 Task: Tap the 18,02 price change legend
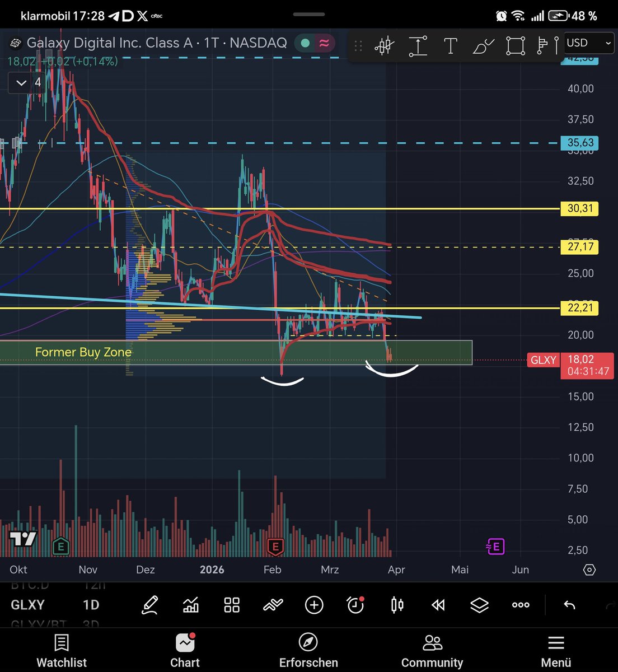pos(63,61)
